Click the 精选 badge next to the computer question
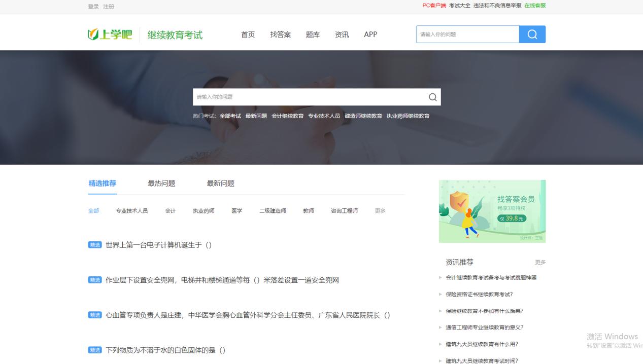This screenshot has height=364, width=643. pos(94,244)
